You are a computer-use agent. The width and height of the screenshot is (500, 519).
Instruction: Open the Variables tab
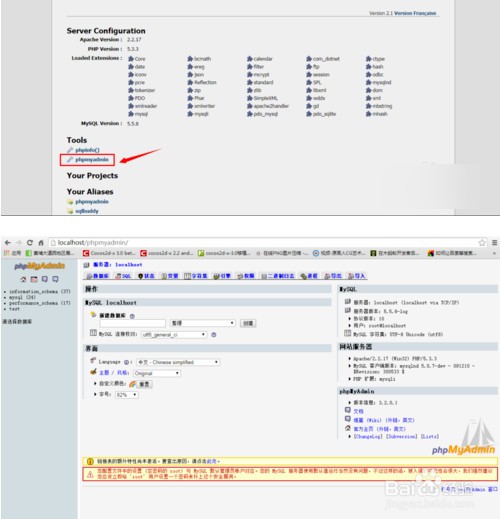[x=170, y=276]
